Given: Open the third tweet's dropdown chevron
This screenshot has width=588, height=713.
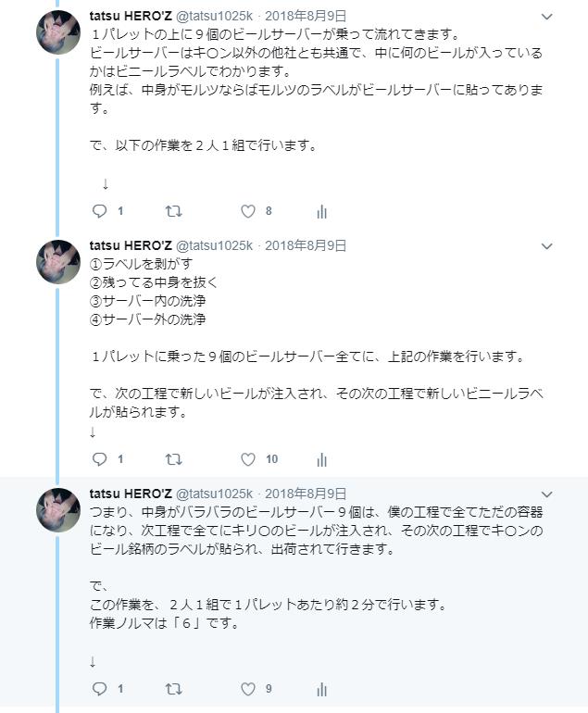Looking at the screenshot, I should 546,494.
